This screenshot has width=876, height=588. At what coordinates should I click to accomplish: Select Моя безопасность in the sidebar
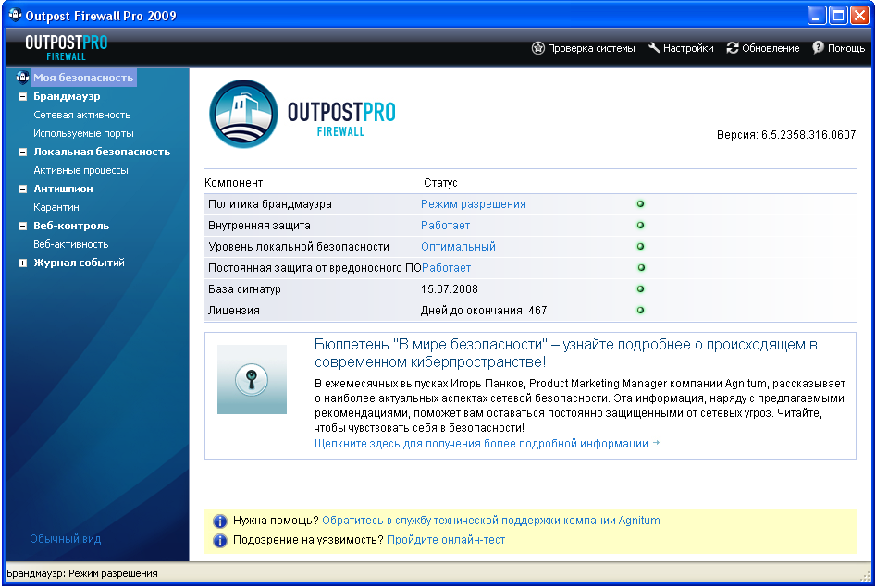83,78
